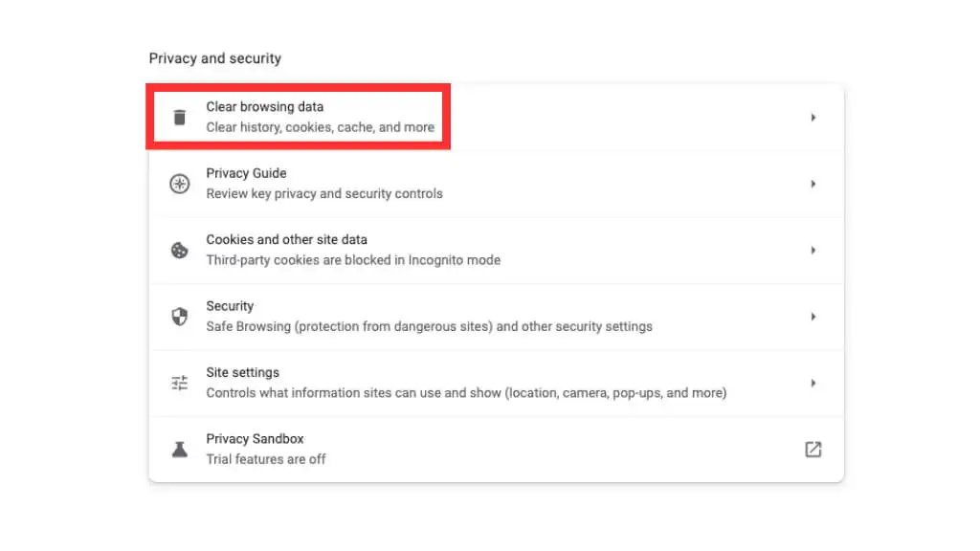
Task: Expand the Security row arrow
Action: tap(813, 317)
